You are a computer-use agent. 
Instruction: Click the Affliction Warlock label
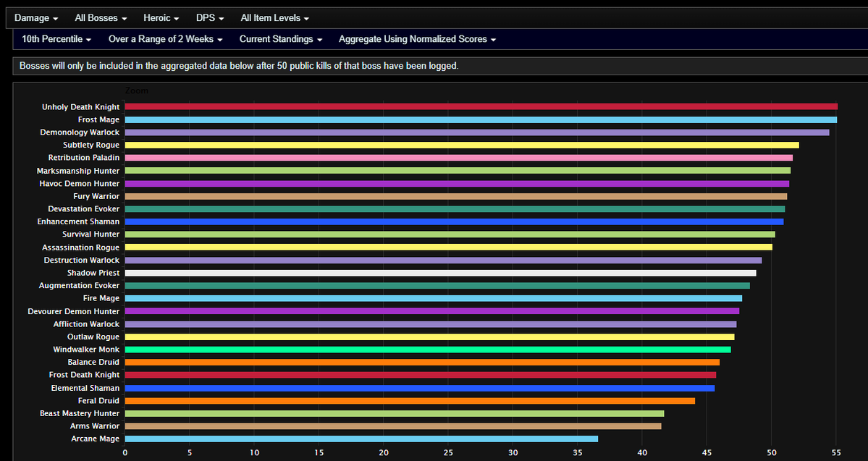coord(86,324)
